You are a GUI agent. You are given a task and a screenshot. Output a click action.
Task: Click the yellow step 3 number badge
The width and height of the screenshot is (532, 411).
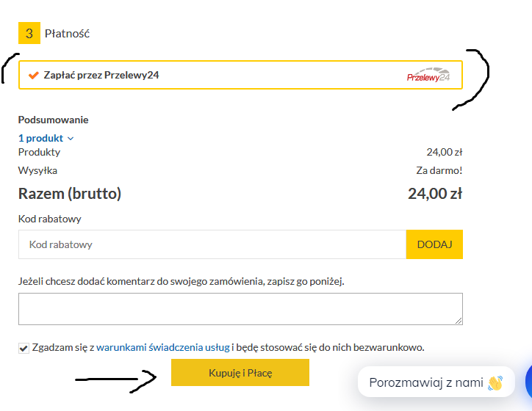pos(29,33)
